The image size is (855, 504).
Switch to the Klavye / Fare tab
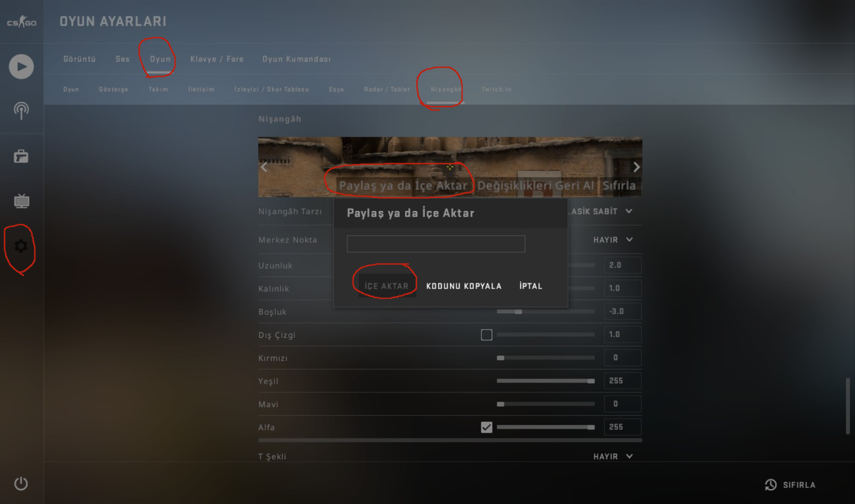click(217, 59)
